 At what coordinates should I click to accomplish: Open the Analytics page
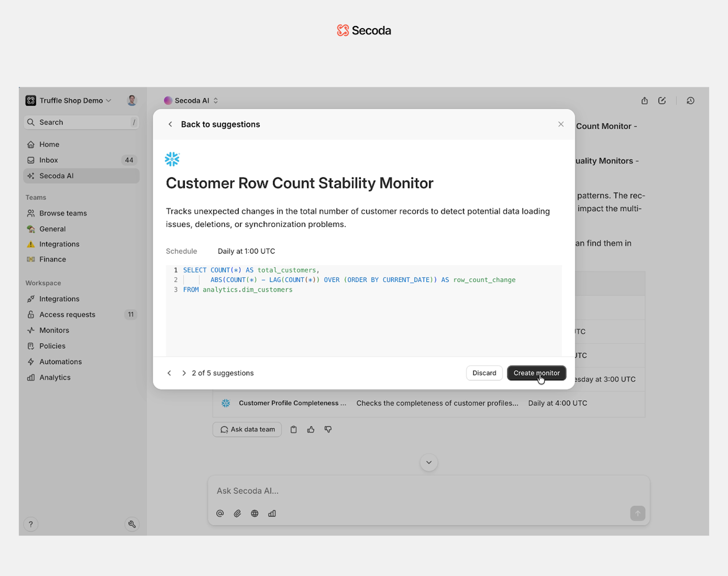click(81, 377)
